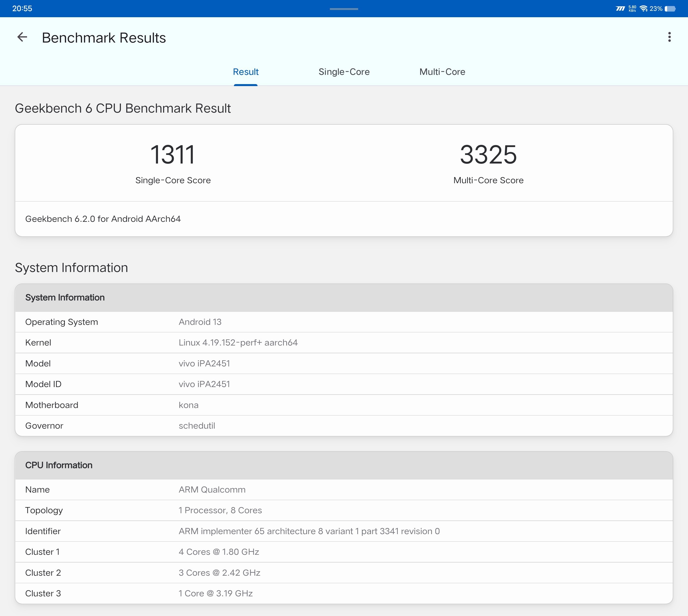Screen dimensions: 688x616
Task: Tap the status bar icon left of the network speed
Action: 620,8
